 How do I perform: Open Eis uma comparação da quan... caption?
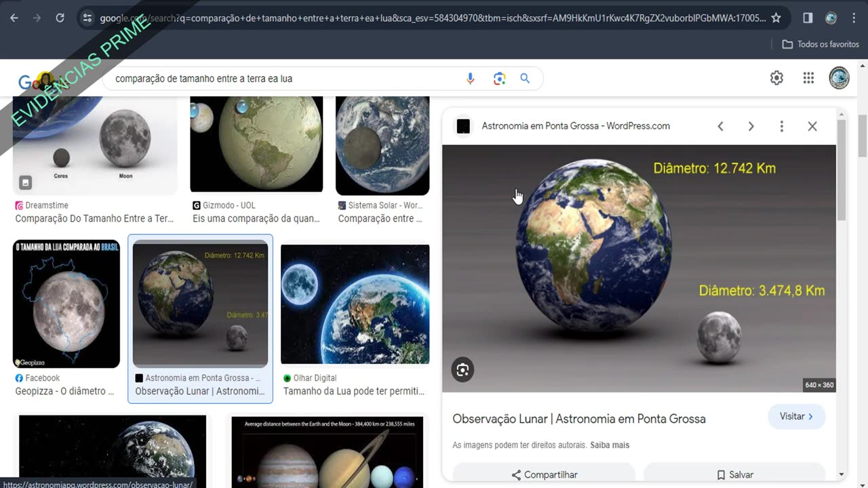pyautogui.click(x=256, y=219)
